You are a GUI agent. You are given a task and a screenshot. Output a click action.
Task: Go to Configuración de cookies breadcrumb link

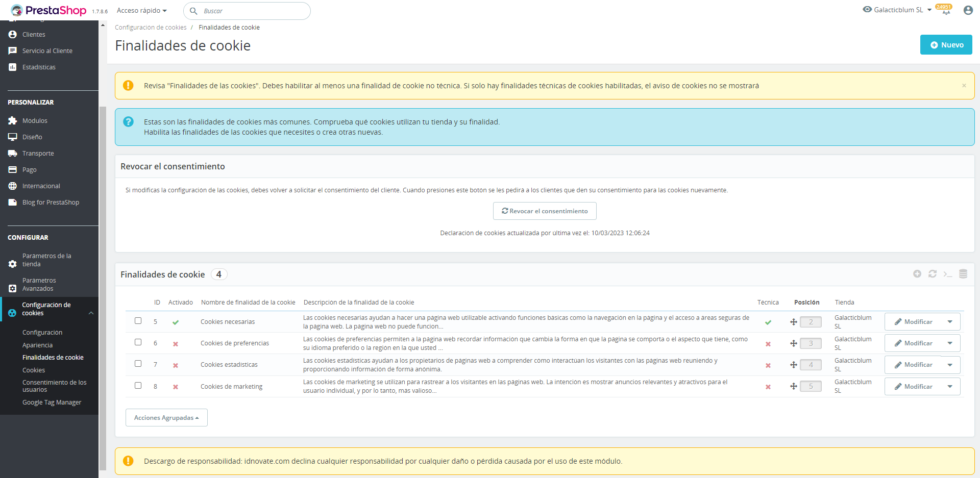pyautogui.click(x=151, y=28)
